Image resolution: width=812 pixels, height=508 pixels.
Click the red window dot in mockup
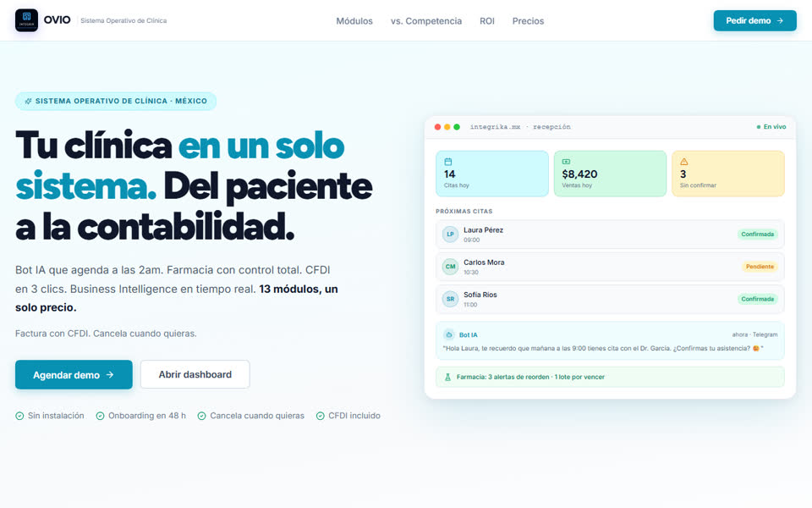point(437,127)
